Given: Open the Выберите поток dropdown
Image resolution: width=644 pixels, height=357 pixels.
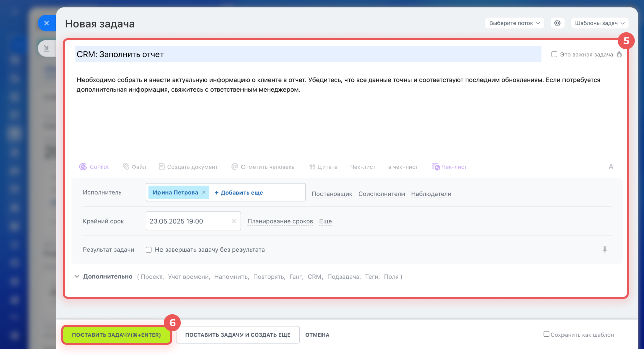Looking at the screenshot, I should click(515, 23).
